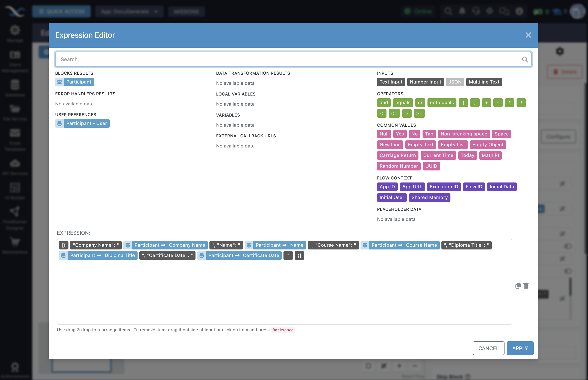The image size is (588, 380).
Task: Add the Shared Memory flow context
Action: click(429, 197)
